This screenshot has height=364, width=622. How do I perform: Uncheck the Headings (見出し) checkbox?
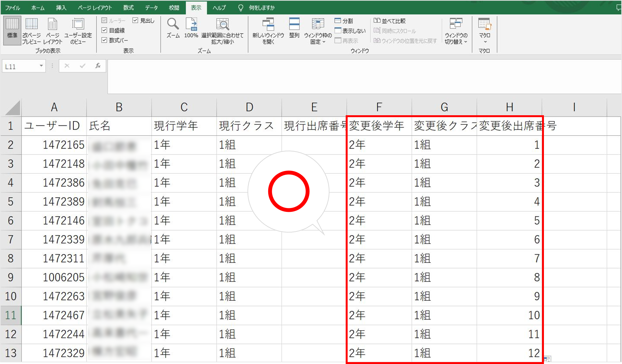(135, 21)
